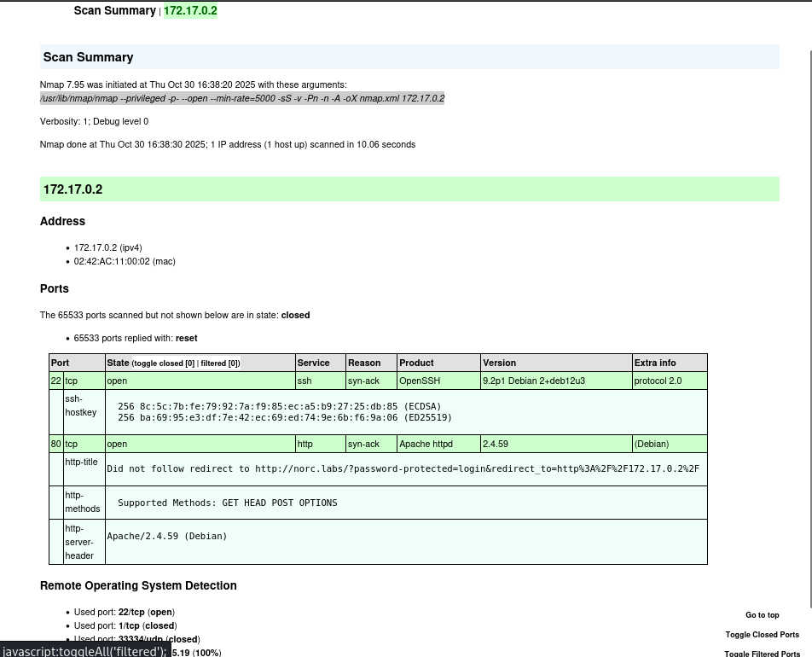The width and height of the screenshot is (812, 657).
Task: Select the Apache httpd product cell
Action: (x=438, y=444)
